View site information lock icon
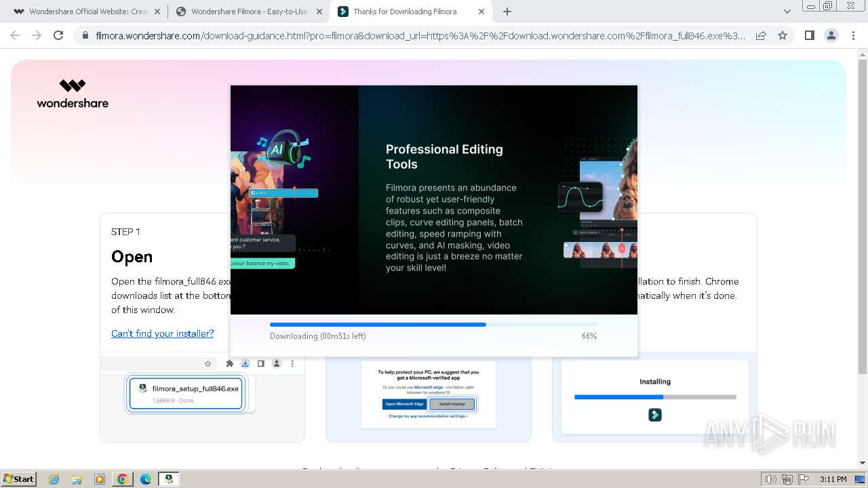The height and width of the screenshot is (488, 868). 85,35
